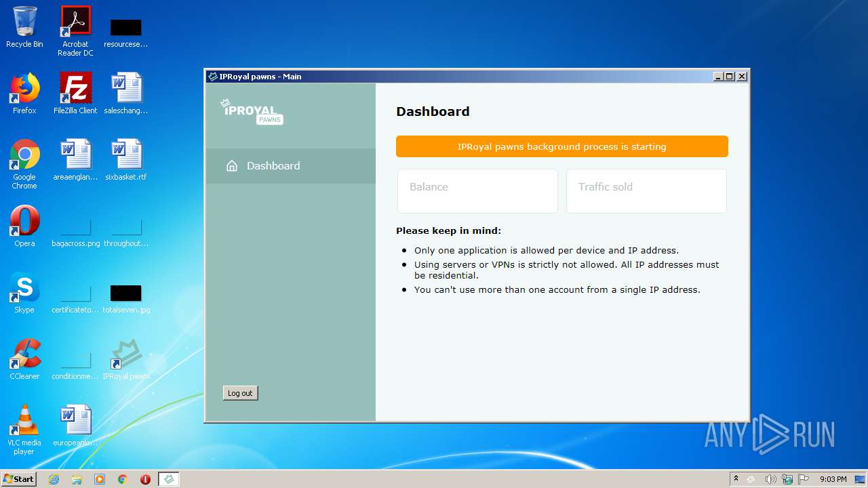Open the Dashboard sidebar item
The height and width of the screenshot is (488, 868).
(290, 166)
